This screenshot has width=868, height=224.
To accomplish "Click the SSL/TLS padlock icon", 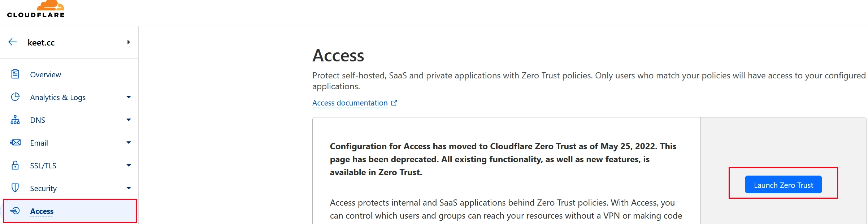I will click(x=15, y=165).
